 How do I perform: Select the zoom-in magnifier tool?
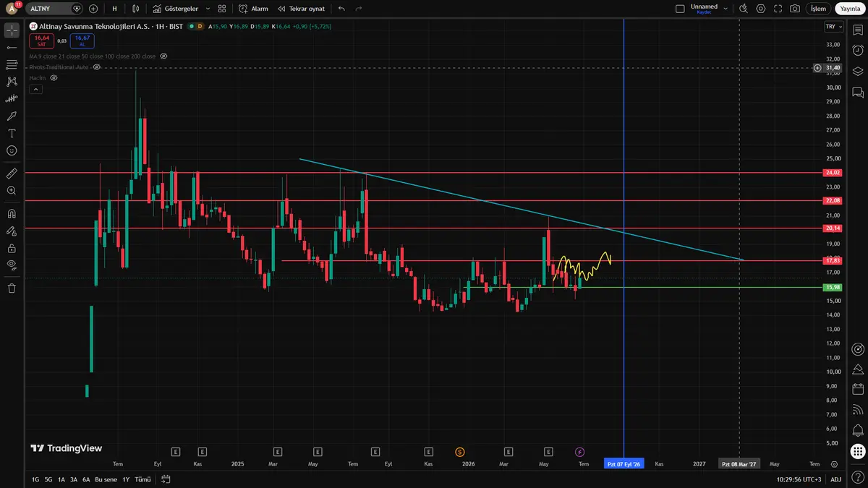[12, 191]
